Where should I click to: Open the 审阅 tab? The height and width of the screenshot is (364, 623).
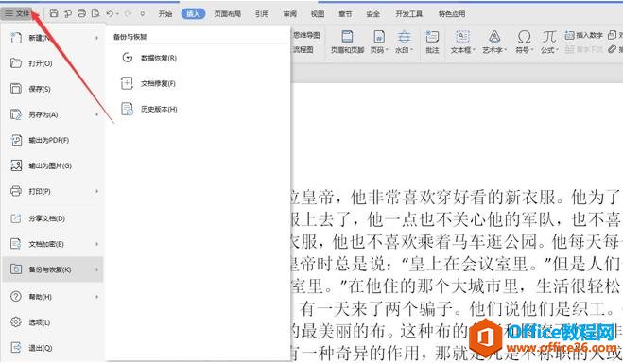point(289,14)
